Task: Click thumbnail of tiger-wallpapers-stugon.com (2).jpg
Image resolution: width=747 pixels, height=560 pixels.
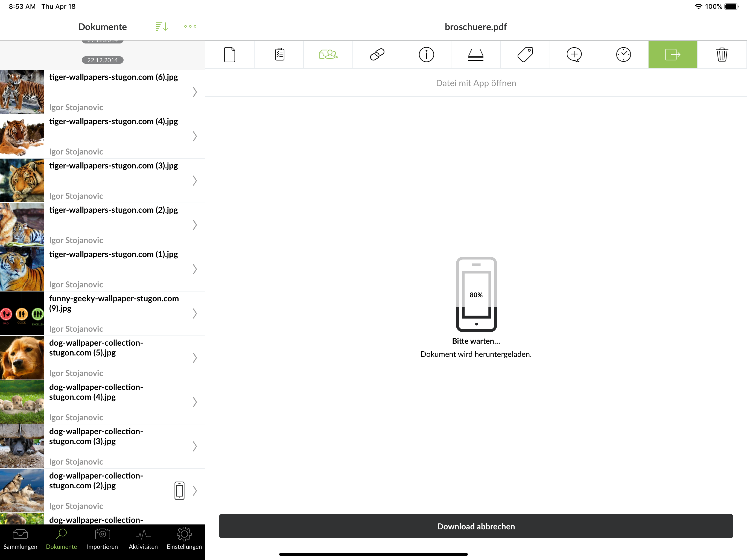Action: [22, 224]
